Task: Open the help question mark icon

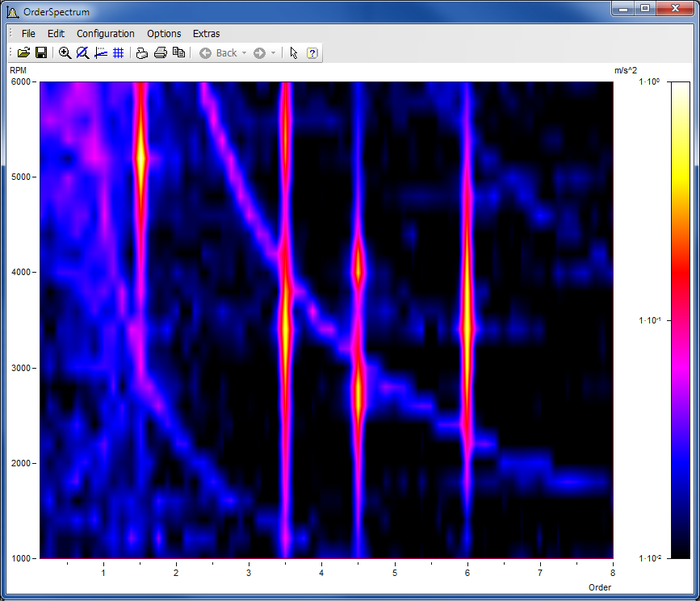Action: (312, 52)
